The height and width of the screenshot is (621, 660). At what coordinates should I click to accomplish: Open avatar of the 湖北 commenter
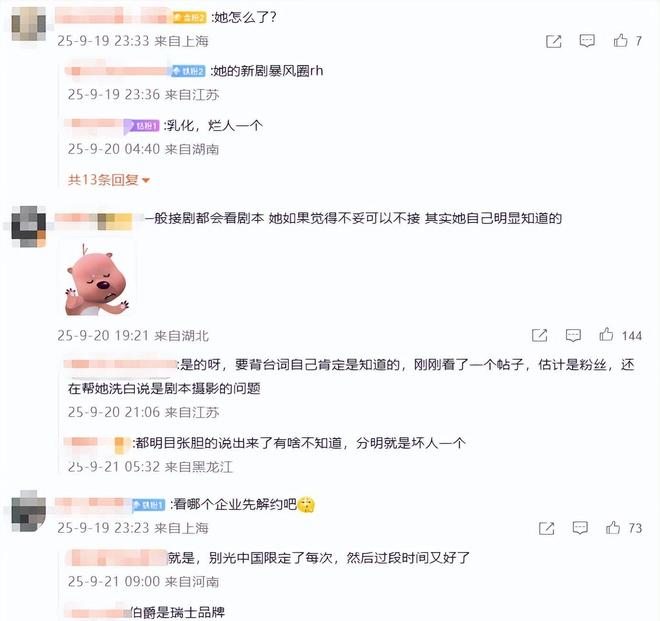[x=28, y=227]
